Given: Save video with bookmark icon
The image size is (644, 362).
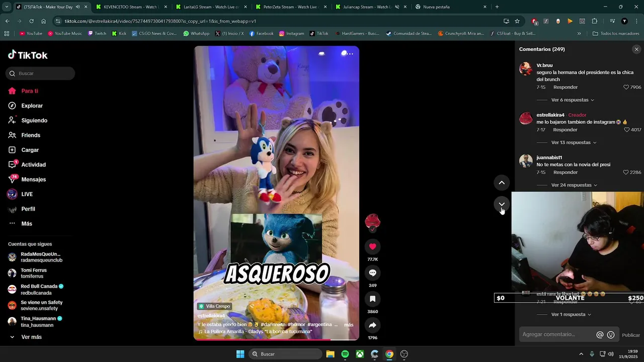Looking at the screenshot, I should (372, 299).
